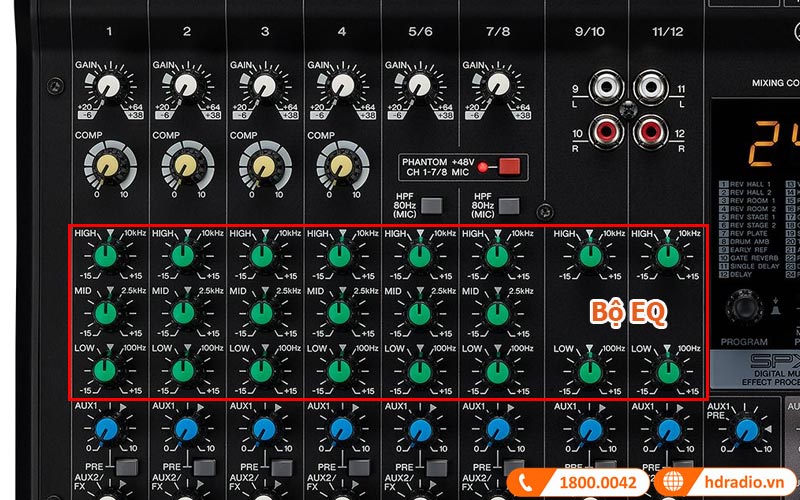The image size is (800, 500).
Task: Click the AUX1 knob on channel 7/8
Action: click(498, 430)
